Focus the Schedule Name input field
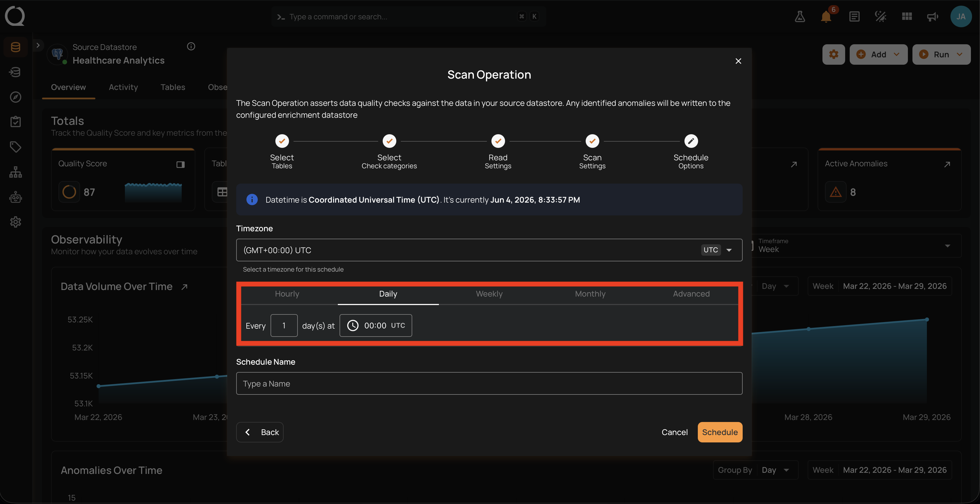 tap(489, 383)
